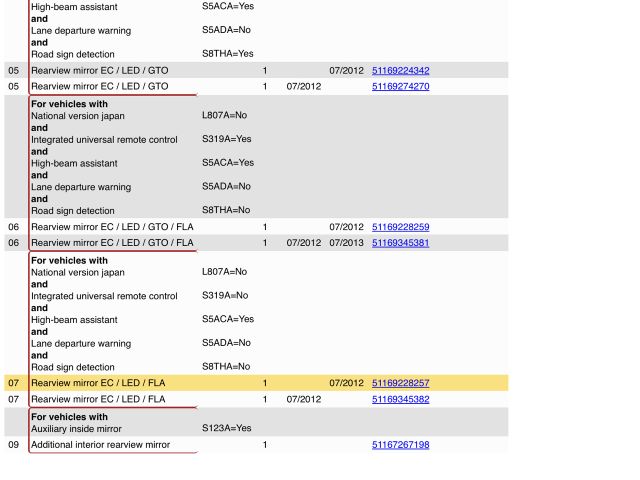Click part link 51167267198
The width and height of the screenshot is (640, 480).
(x=400, y=445)
